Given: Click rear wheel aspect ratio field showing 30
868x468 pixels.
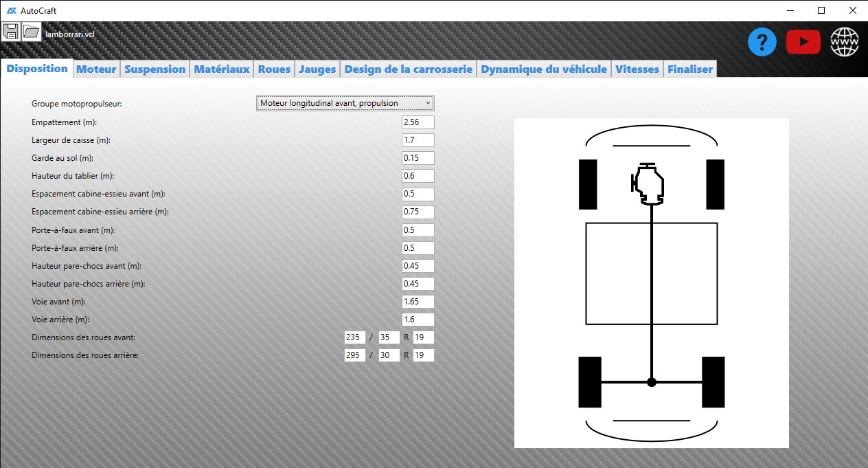Looking at the screenshot, I should [389, 355].
